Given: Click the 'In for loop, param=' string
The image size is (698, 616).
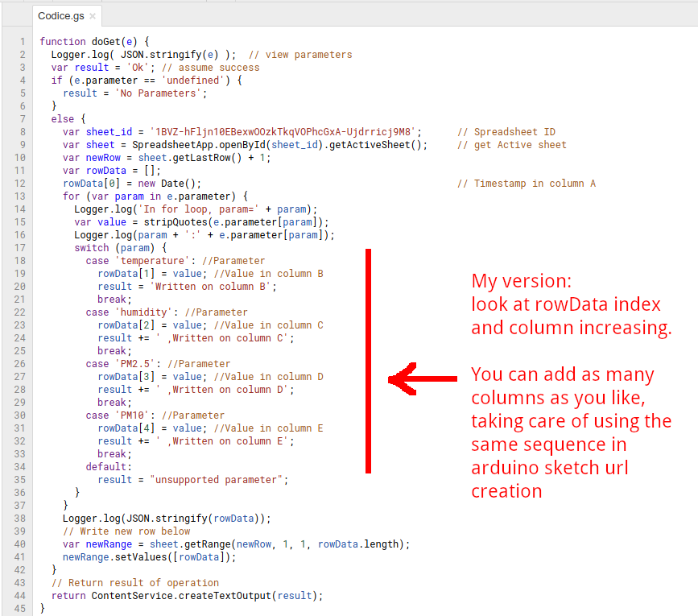Looking at the screenshot, I should [199, 209].
